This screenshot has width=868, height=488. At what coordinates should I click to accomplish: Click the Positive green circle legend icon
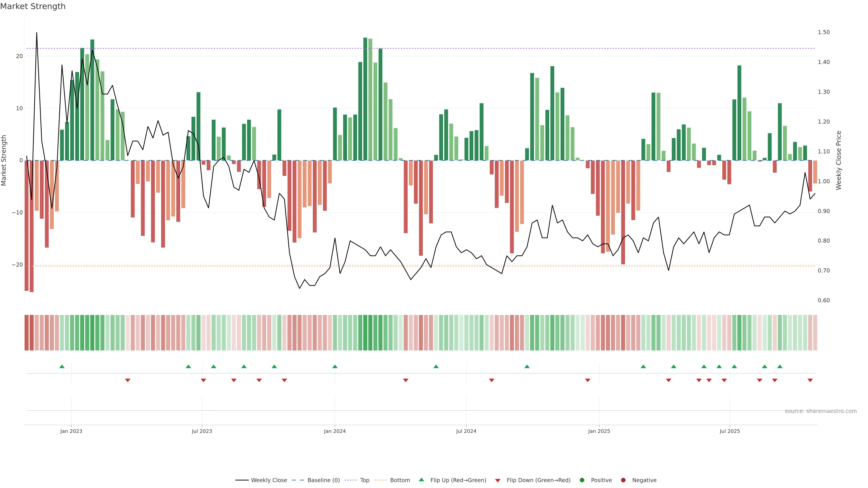coord(582,480)
